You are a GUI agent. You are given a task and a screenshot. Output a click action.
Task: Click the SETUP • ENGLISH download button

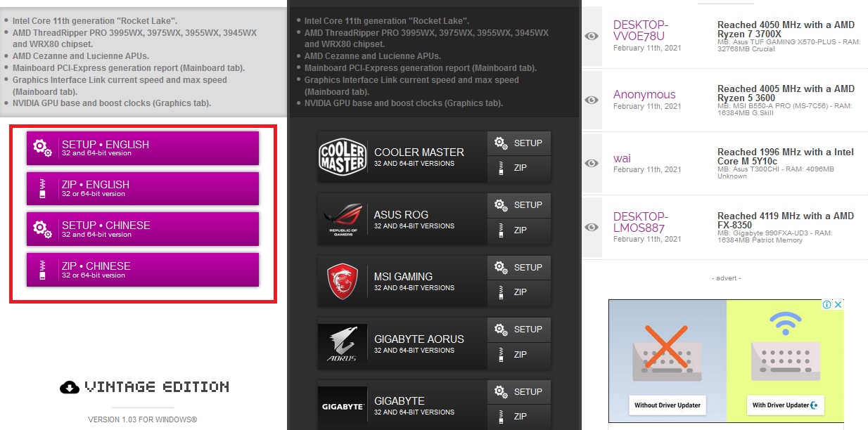tap(142, 148)
